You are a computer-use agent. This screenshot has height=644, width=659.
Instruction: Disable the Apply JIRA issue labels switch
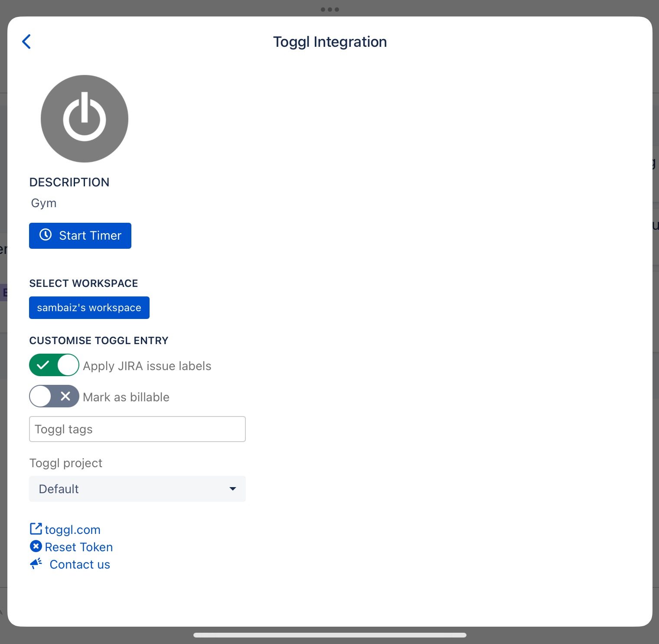(54, 365)
